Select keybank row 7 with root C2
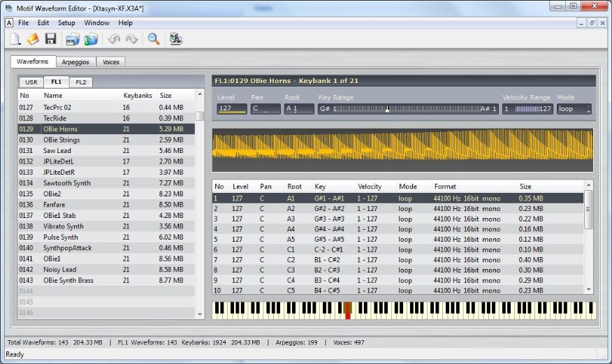Screen dimensions: 612x364 coord(398,260)
